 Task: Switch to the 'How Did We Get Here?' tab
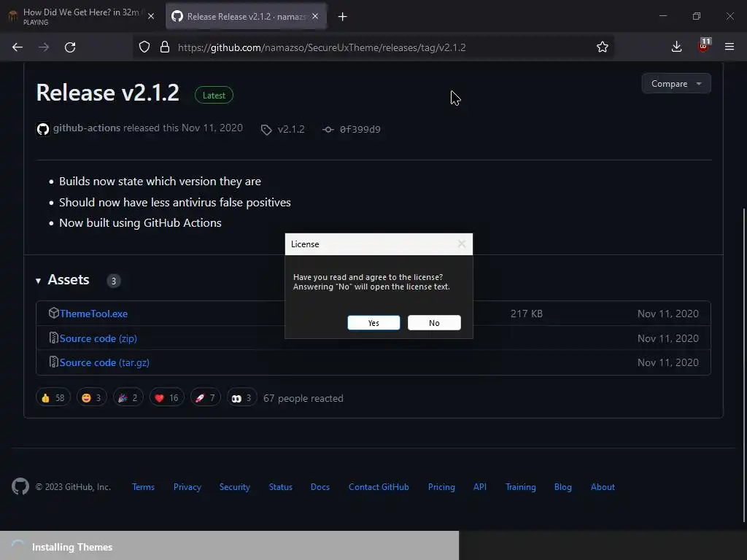click(82, 16)
